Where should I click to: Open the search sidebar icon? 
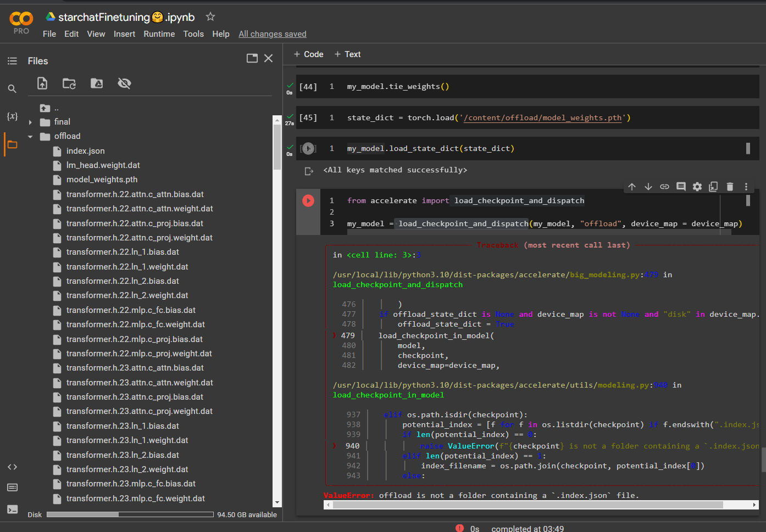point(12,89)
